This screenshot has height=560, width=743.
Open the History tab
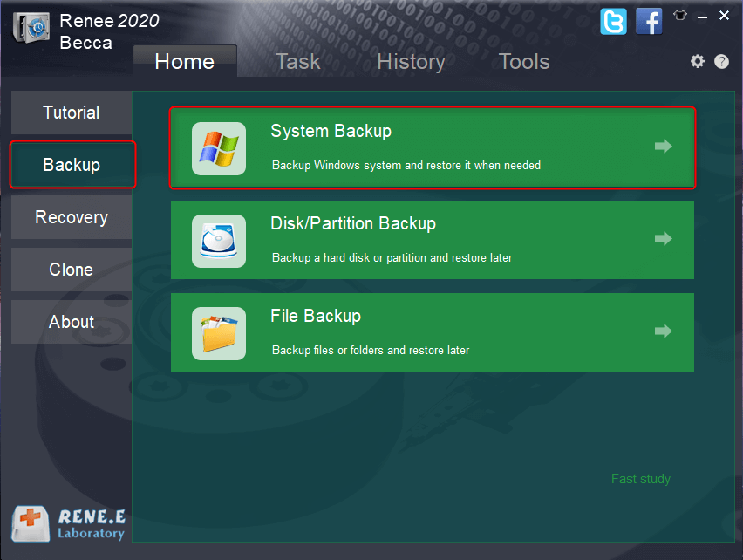pos(411,62)
